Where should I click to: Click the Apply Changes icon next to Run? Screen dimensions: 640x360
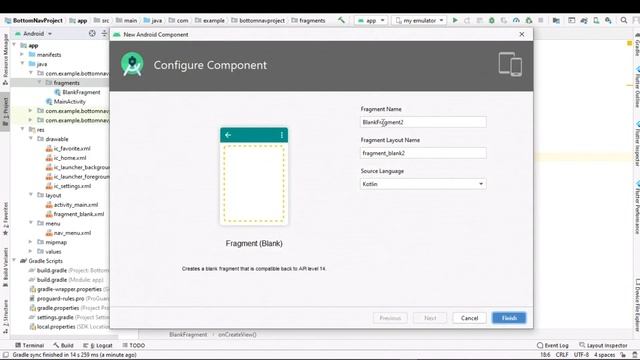(467, 20)
